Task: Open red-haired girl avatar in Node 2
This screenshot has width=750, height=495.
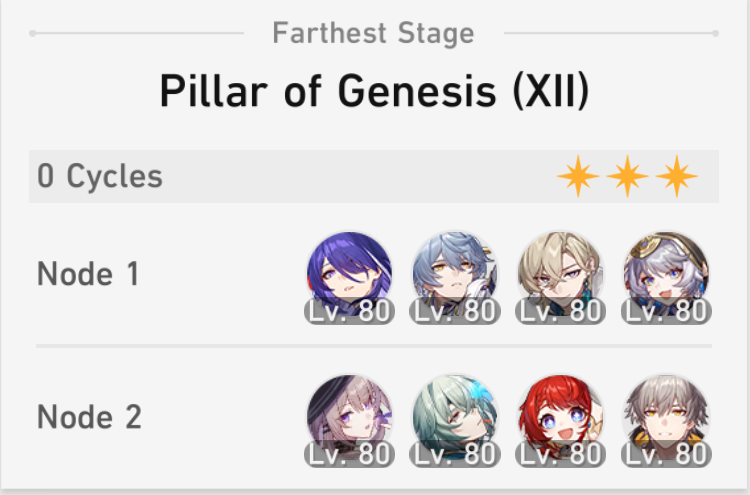Action: [x=561, y=417]
